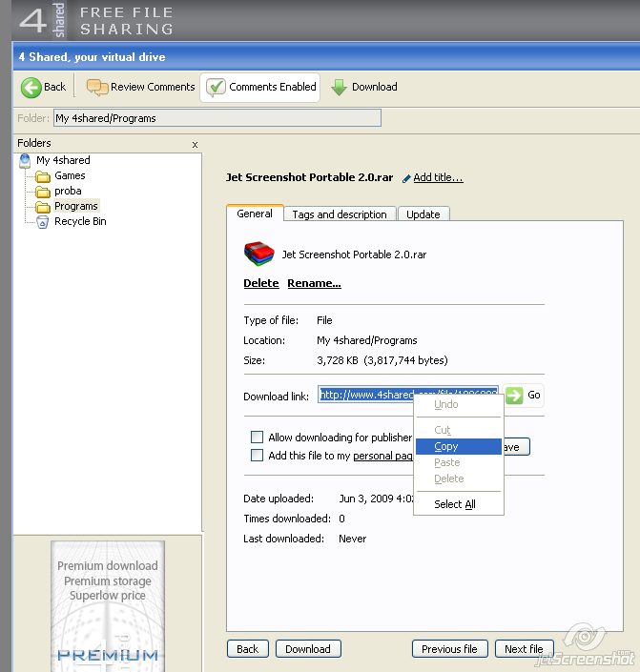
Task: Go to Previous file
Action: click(449, 649)
